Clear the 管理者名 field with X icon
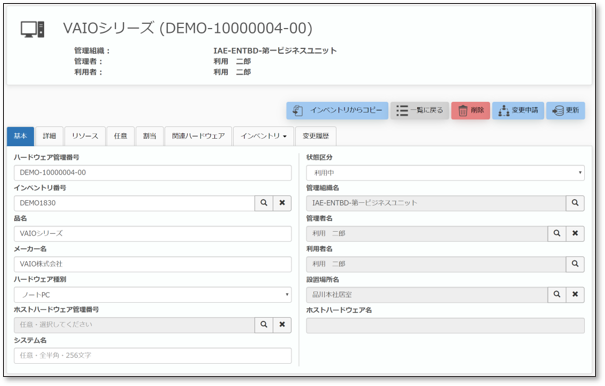The height and width of the screenshot is (386, 605). [x=575, y=233]
